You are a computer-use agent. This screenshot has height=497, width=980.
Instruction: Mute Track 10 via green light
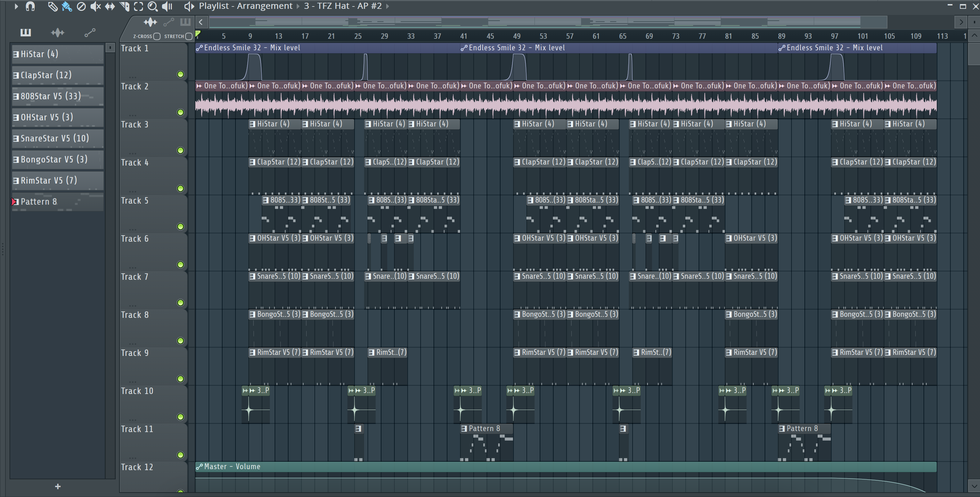coord(181,417)
